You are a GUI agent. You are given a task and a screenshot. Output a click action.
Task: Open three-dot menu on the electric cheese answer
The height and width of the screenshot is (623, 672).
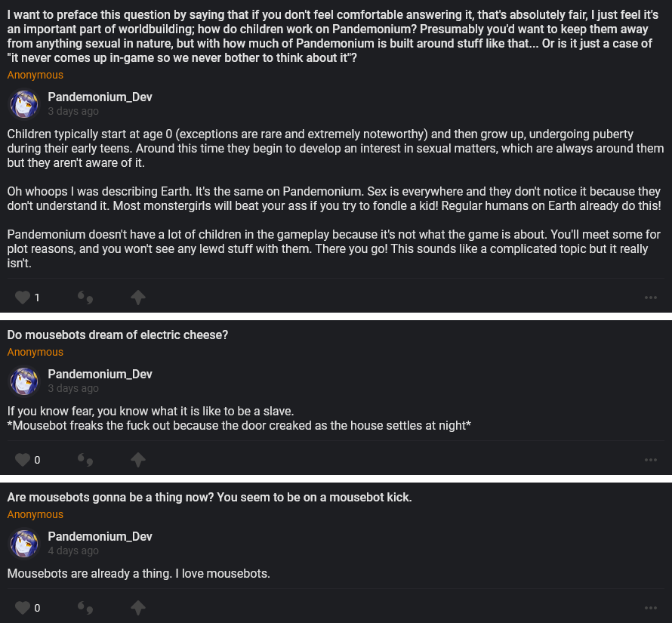pyautogui.click(x=651, y=460)
